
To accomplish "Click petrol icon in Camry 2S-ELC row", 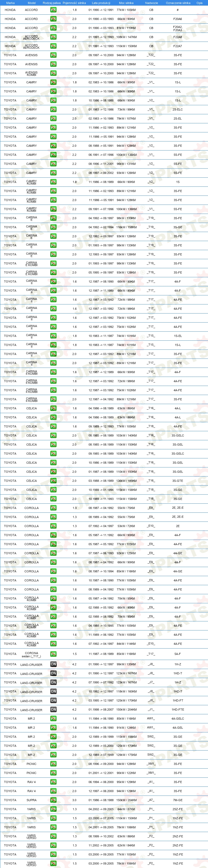I will [53, 109].
